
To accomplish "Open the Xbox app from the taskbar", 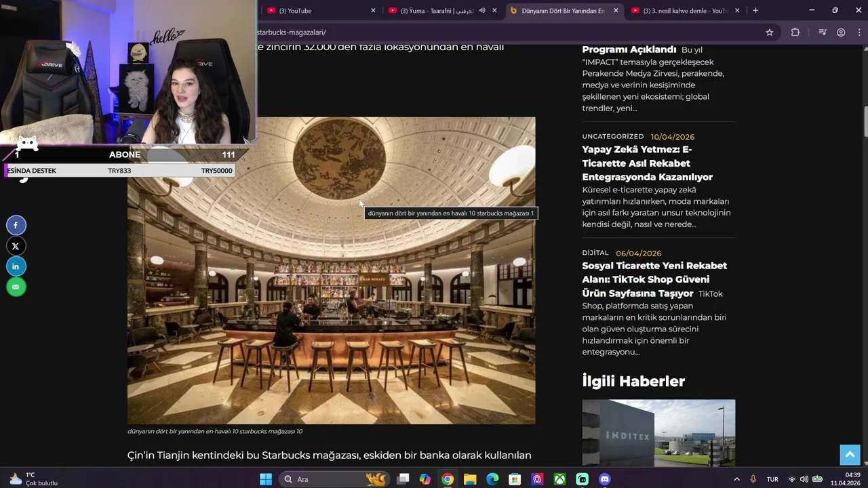I will [x=559, y=479].
